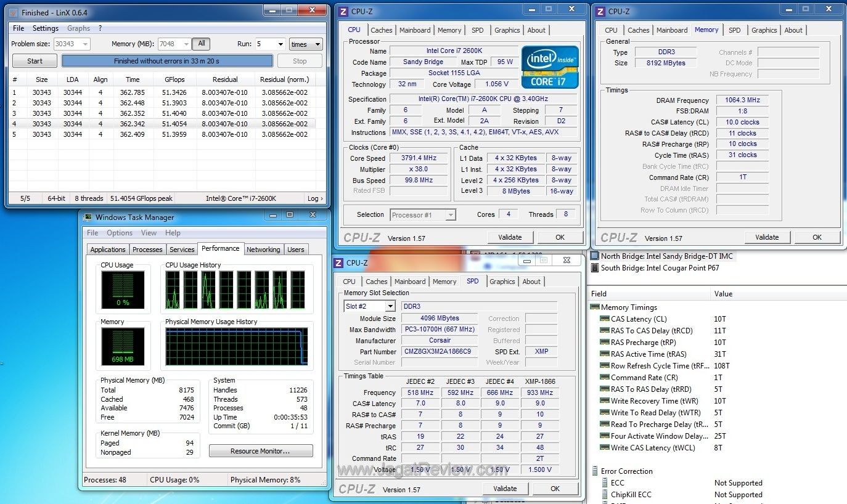Click the ECC row icon under Error Correction
847x504 pixels.
coord(604,483)
